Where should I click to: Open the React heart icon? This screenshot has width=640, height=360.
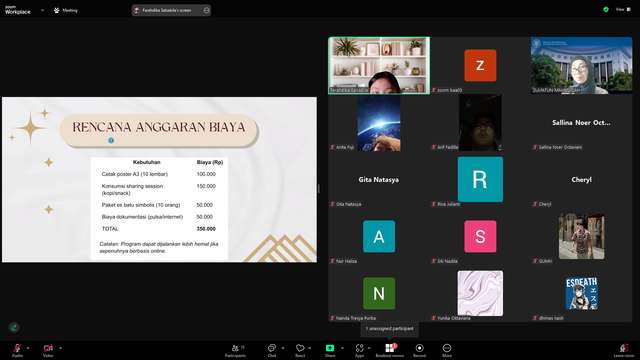[x=300, y=348]
